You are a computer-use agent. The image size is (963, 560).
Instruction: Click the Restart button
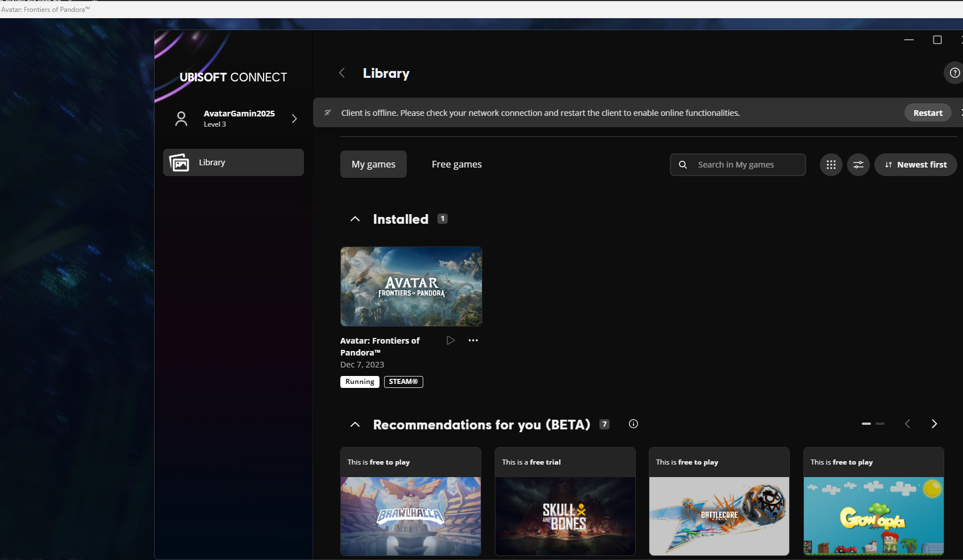click(928, 112)
